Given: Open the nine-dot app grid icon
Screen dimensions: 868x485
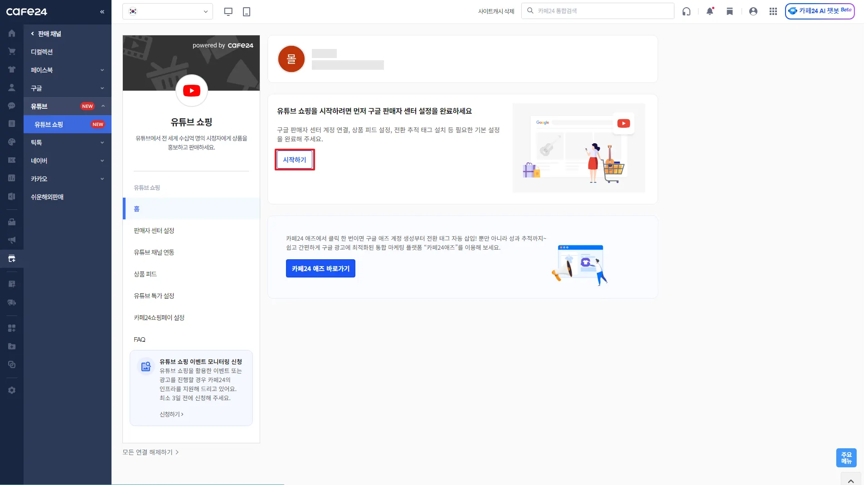Looking at the screenshot, I should click(x=773, y=11).
